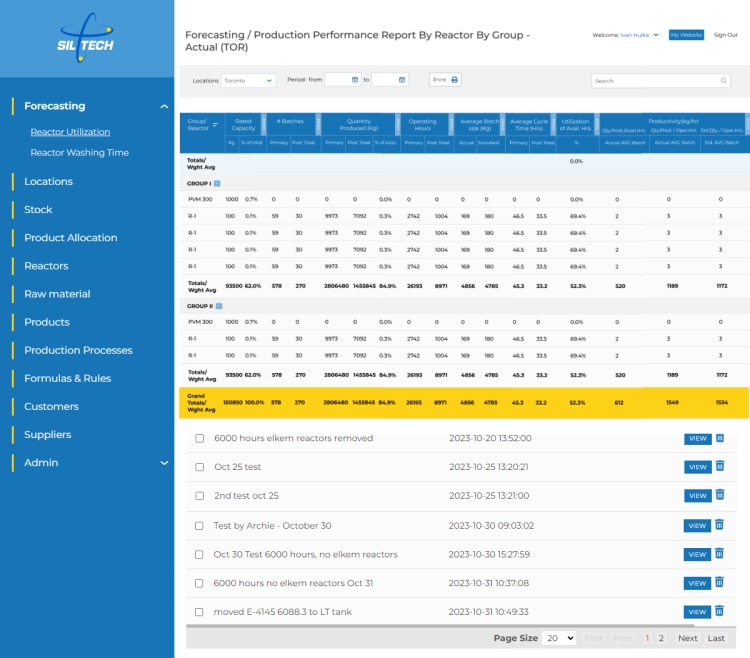Open the Locations Toronto dropdown
The height and width of the screenshot is (658, 750).
pos(248,81)
